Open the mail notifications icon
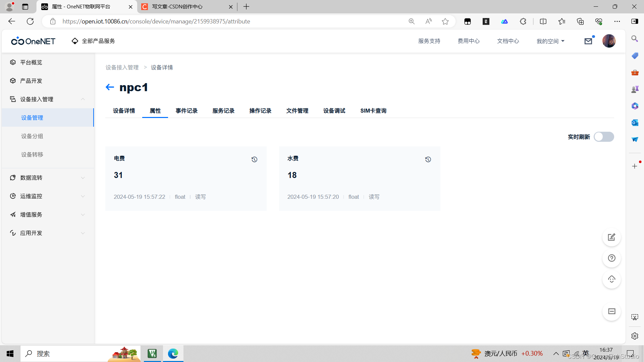Viewport: 644px width, 362px height. (x=588, y=41)
